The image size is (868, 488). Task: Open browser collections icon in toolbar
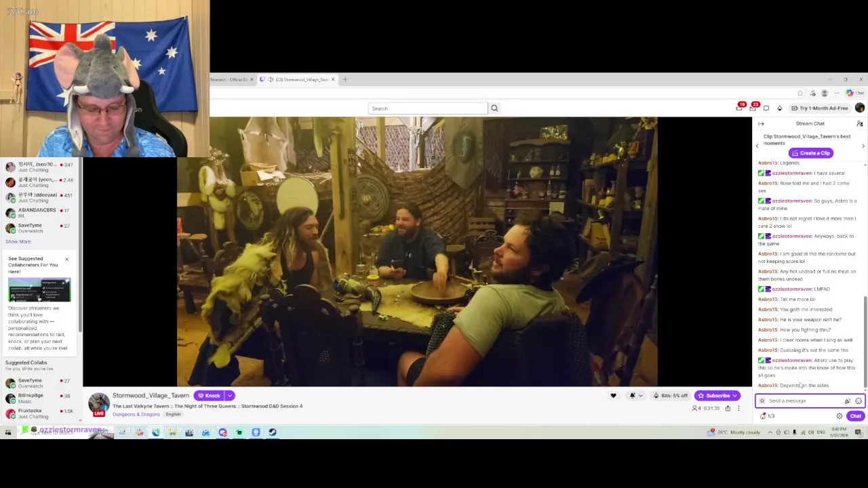click(x=812, y=93)
